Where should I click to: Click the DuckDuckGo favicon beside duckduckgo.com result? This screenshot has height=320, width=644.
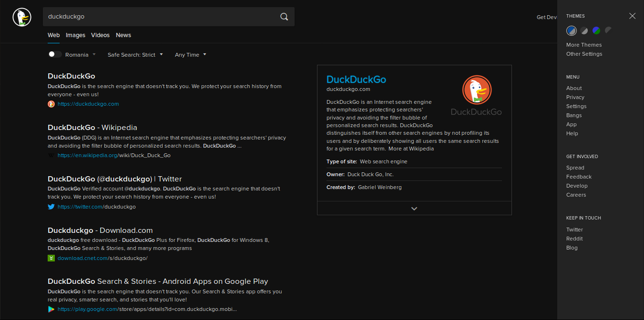(51, 104)
